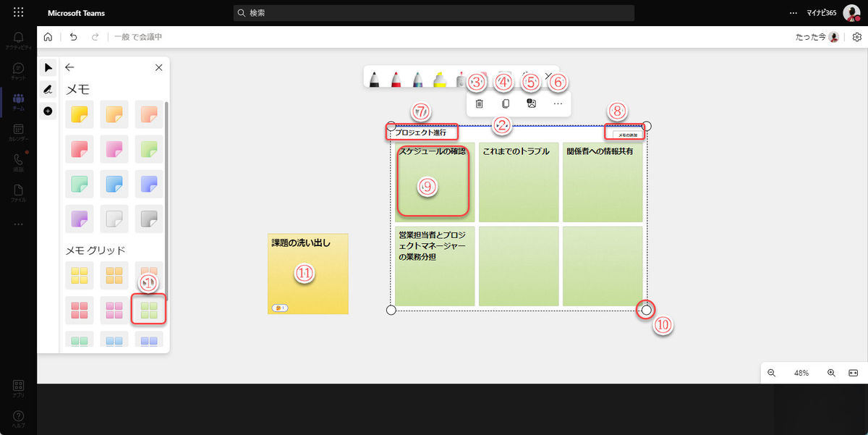
Task: Close the notes (メモ) panel
Action: pos(158,67)
